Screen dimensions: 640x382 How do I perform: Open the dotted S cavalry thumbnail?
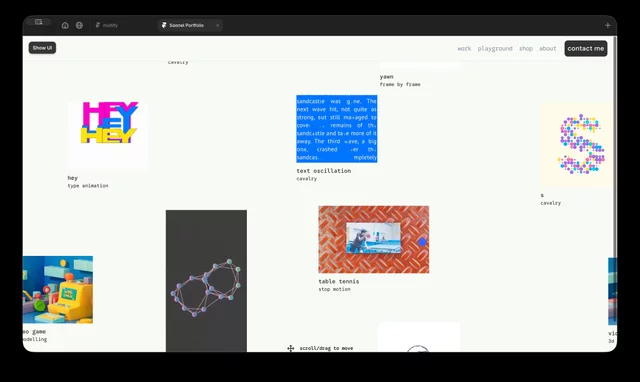(x=579, y=145)
